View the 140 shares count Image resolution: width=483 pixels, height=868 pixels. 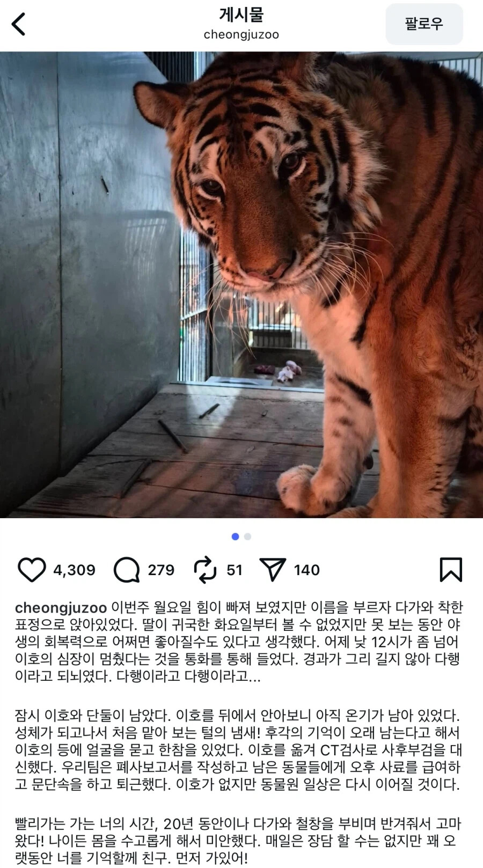tap(307, 570)
